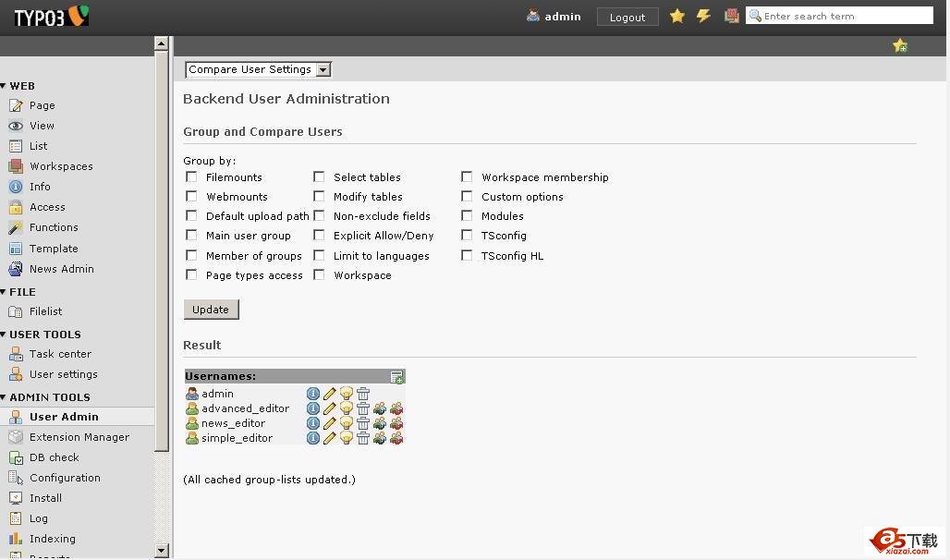
Task: Create new user from Usernames header icon
Action: 396,377
